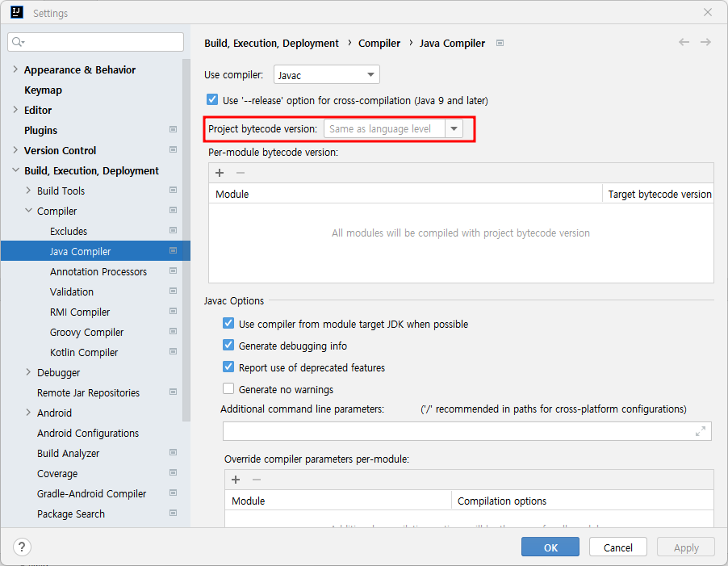Click Build, Execution, Deployment breadcrumb
Image resolution: width=728 pixels, height=566 pixels.
point(272,43)
